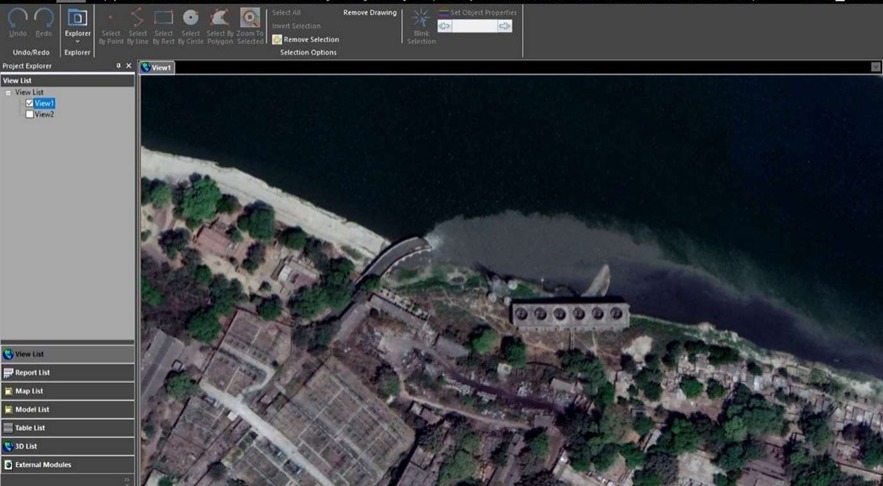Screen dimensions: 883x486
Task: Click the Remove Drawing button
Action: point(369,13)
